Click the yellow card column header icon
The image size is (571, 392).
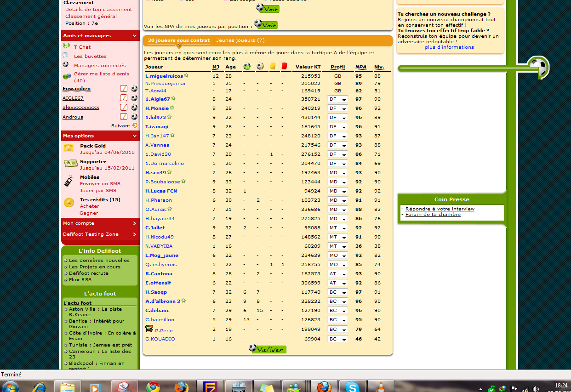point(272,67)
